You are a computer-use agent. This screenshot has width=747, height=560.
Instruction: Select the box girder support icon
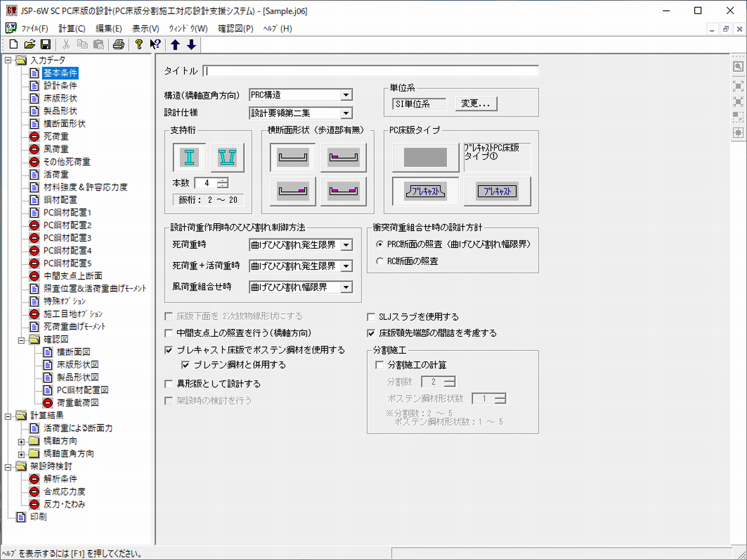click(x=227, y=157)
